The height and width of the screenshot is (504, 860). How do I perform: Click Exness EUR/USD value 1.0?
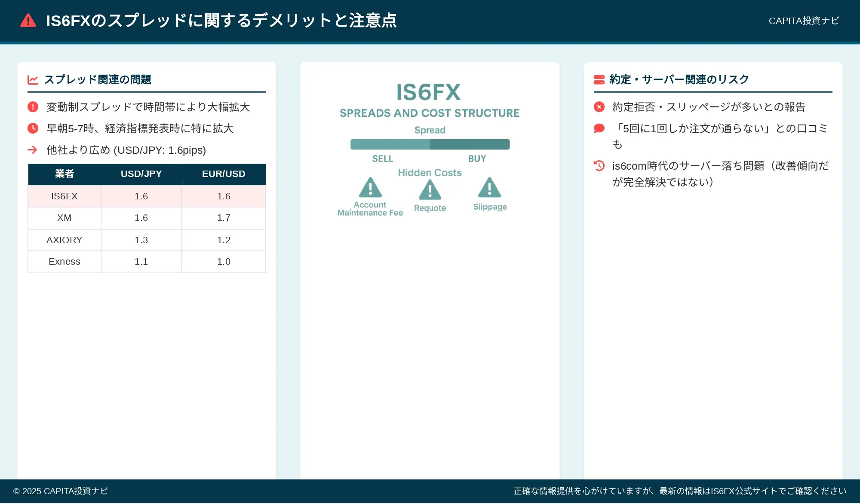224,262
